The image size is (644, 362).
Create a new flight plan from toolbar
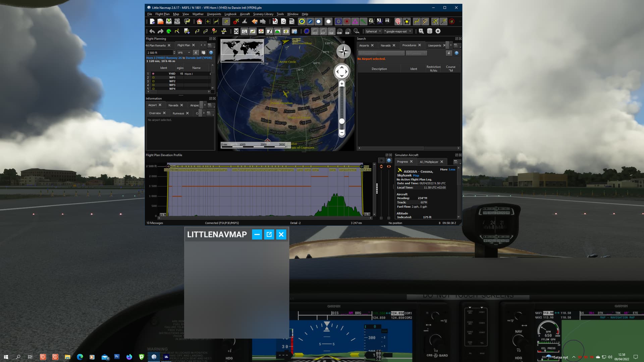click(x=152, y=21)
